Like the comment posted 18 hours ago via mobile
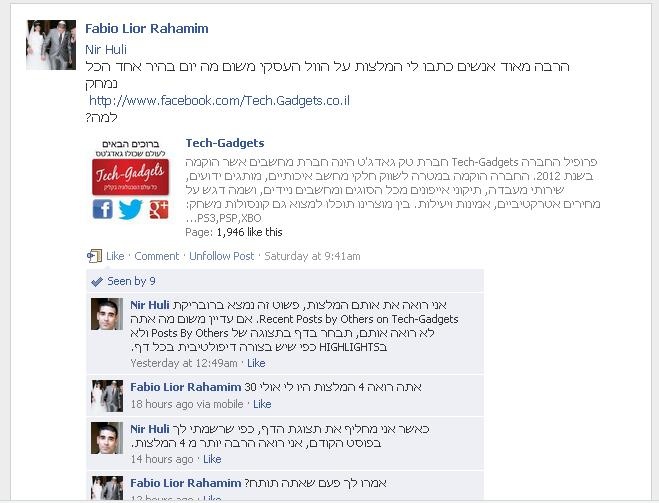This screenshot has width=659, height=503. 262,404
